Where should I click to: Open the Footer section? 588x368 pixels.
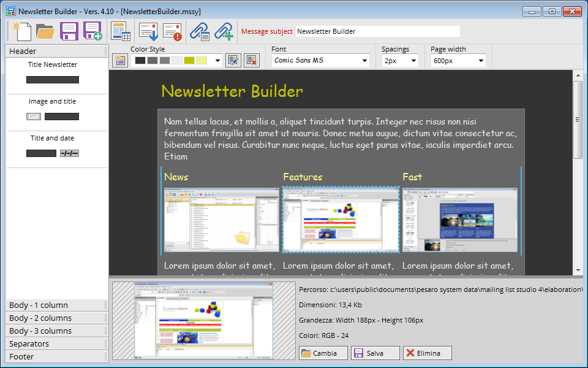pos(56,356)
